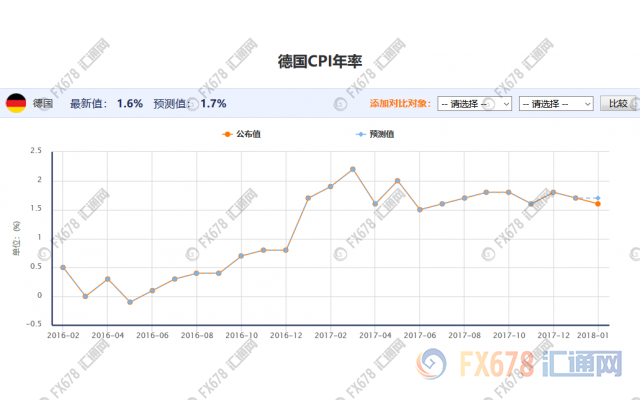The height and width of the screenshot is (400, 640).
Task: Click the peak data point at 2.2
Action: (353, 169)
